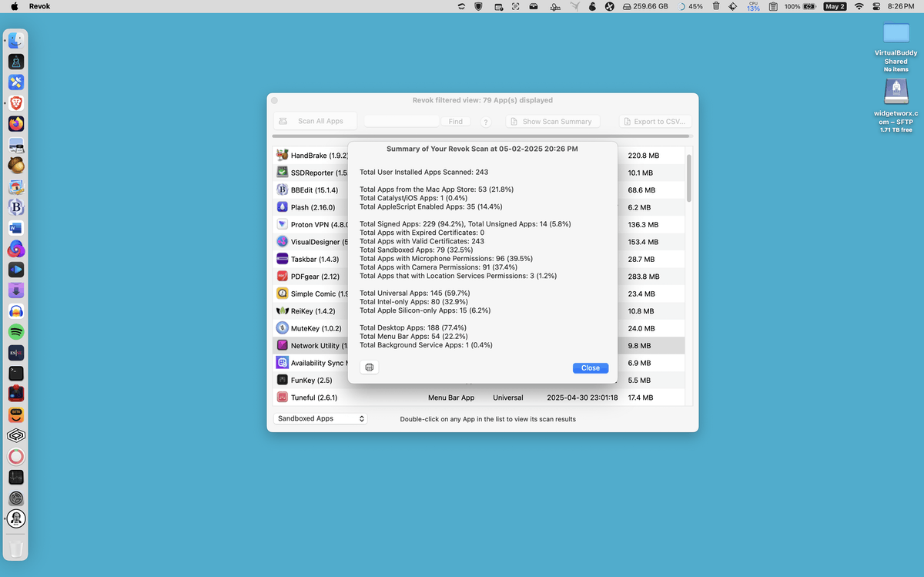The width and height of the screenshot is (924, 577).
Task: Open the Control Center menu bar item
Action: (877, 6)
